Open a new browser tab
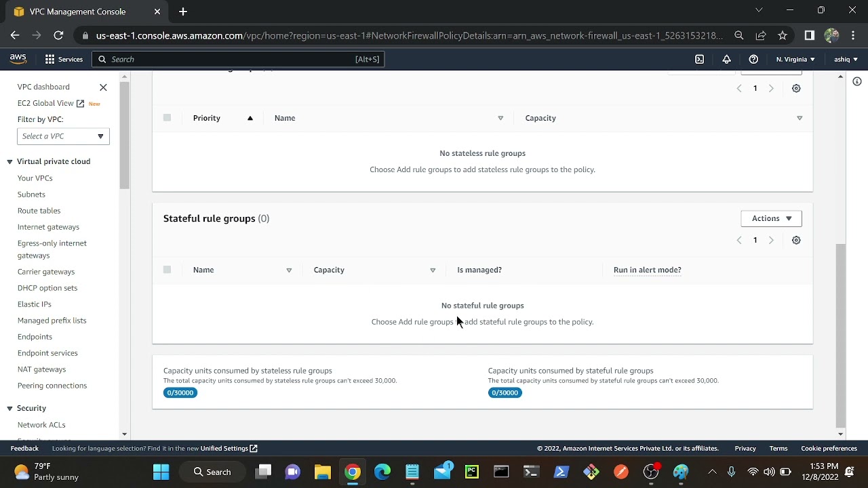The height and width of the screenshot is (488, 868). click(183, 12)
